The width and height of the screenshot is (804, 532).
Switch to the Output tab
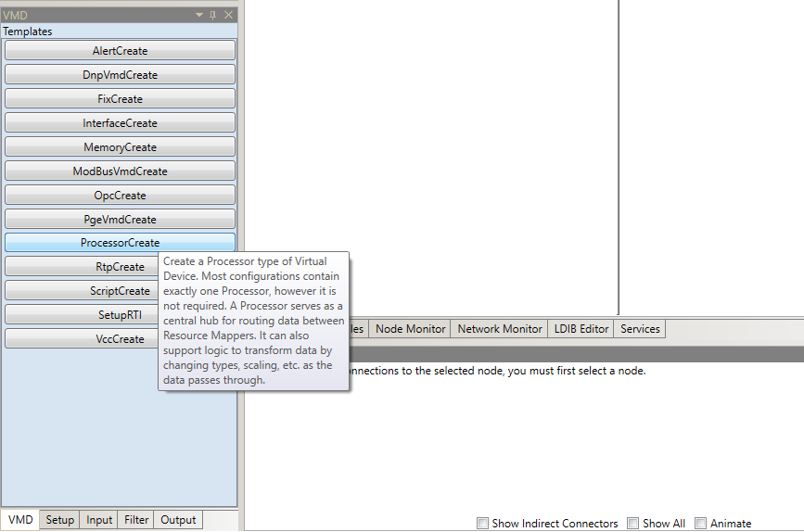178,520
